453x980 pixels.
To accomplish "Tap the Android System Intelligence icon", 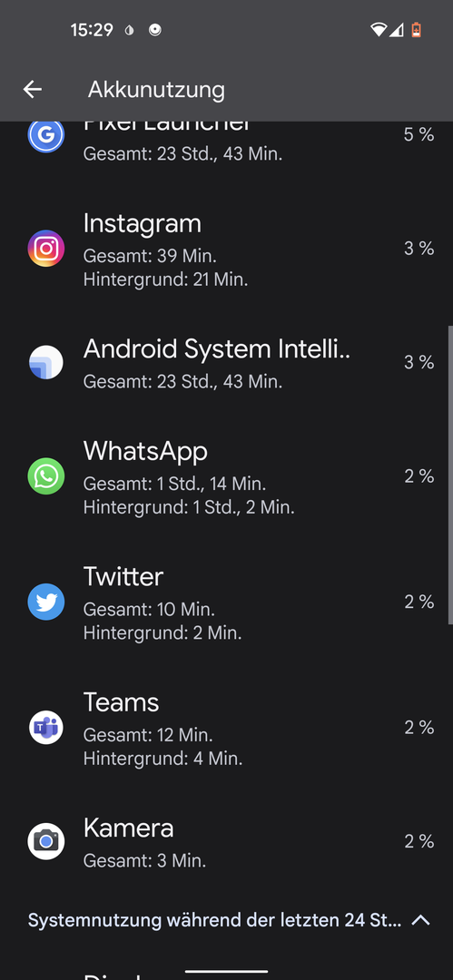I will 46,362.
